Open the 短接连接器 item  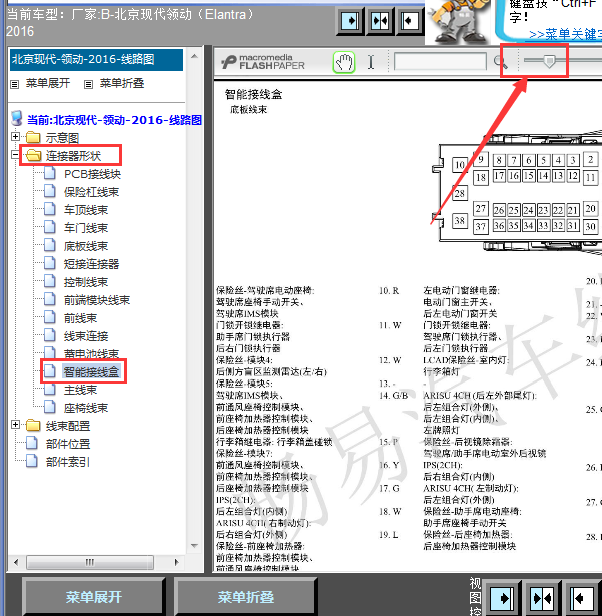91,264
